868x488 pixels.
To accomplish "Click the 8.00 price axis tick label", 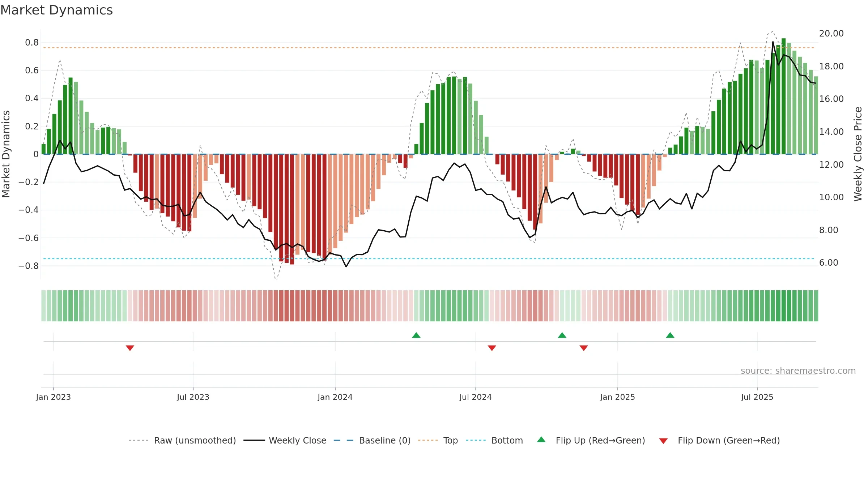I will (x=829, y=230).
